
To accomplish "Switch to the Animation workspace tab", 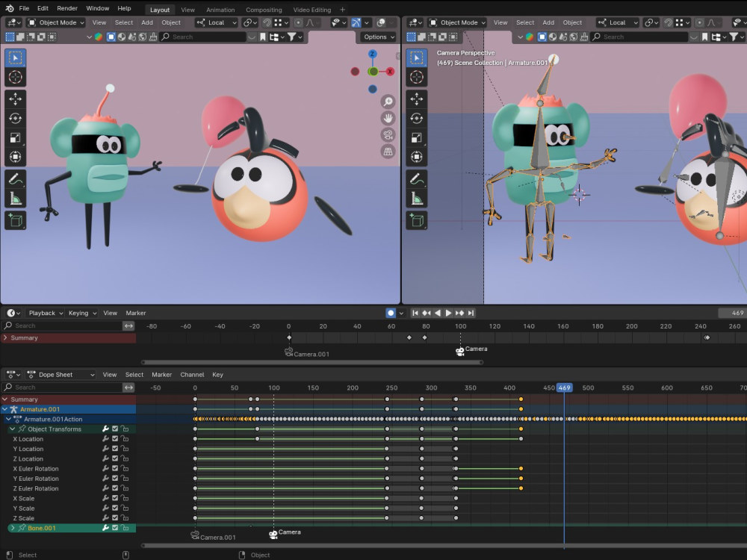I will click(x=220, y=10).
